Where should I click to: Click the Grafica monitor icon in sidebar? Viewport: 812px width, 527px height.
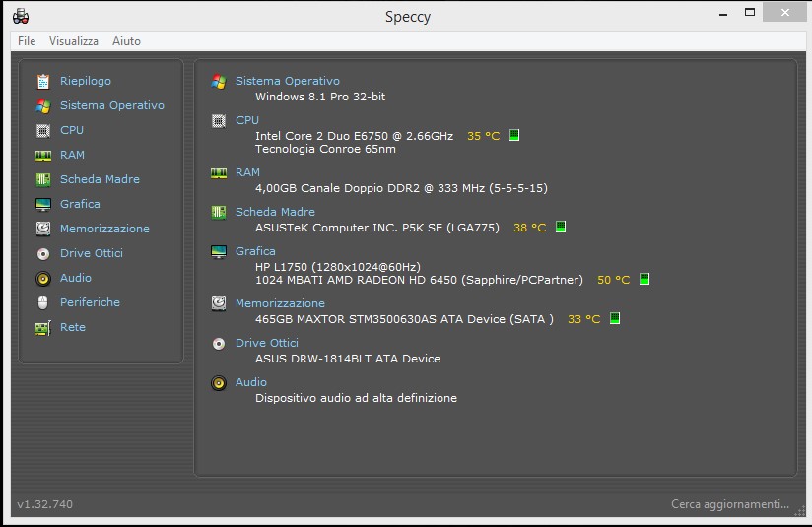click(43, 205)
